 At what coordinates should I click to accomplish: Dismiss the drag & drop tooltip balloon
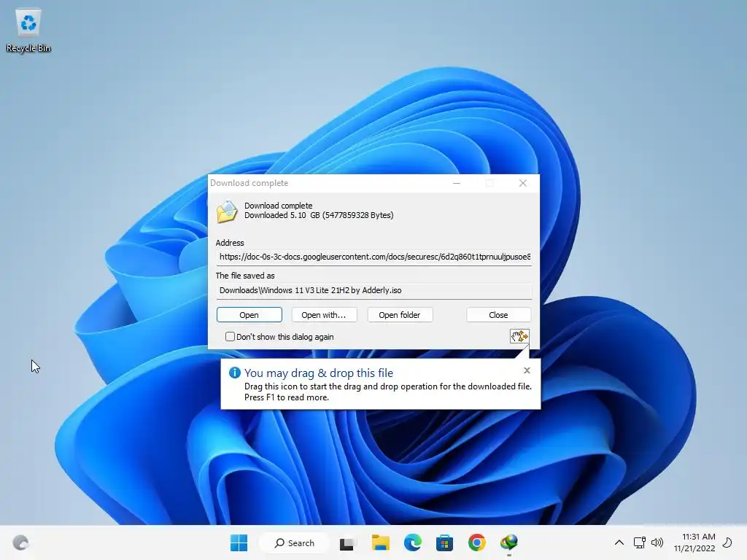click(527, 370)
